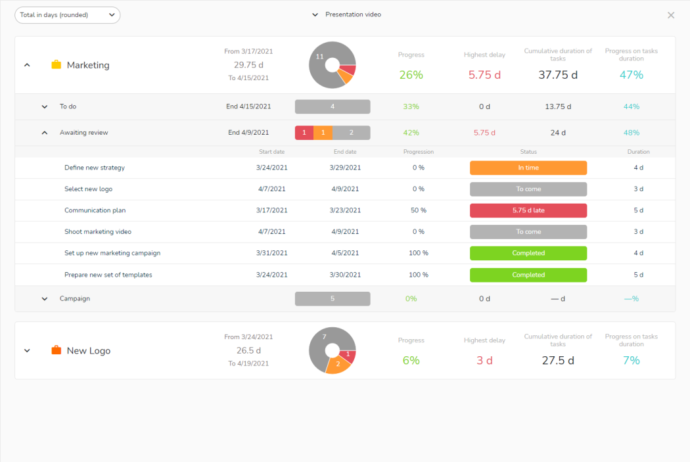Click the In time status badge
Viewport: 690px width, 462px height.
pos(528,168)
